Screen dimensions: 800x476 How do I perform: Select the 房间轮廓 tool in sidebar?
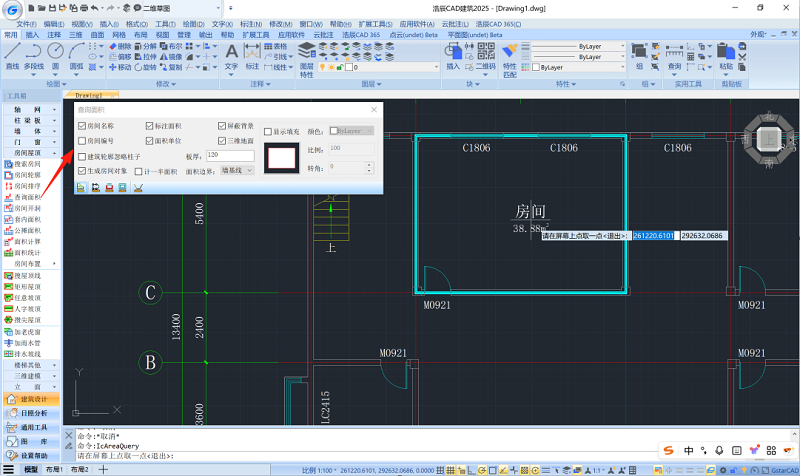[27, 175]
